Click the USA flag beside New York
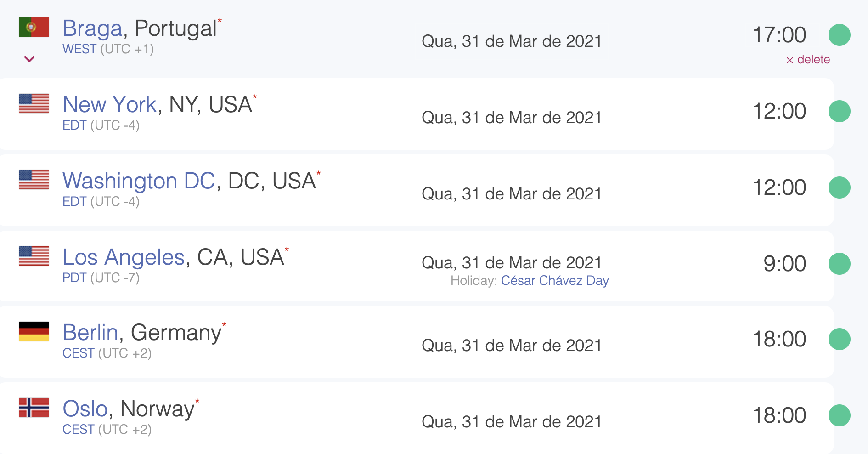This screenshot has width=868, height=454. pyautogui.click(x=34, y=104)
